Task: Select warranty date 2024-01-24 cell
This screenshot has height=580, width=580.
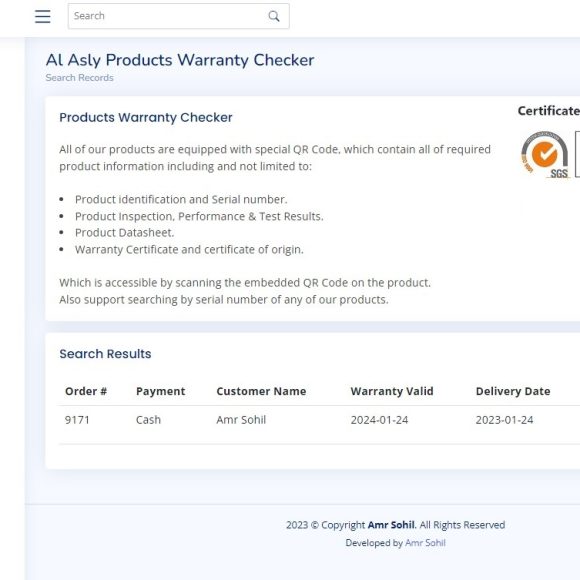Action: tap(379, 420)
